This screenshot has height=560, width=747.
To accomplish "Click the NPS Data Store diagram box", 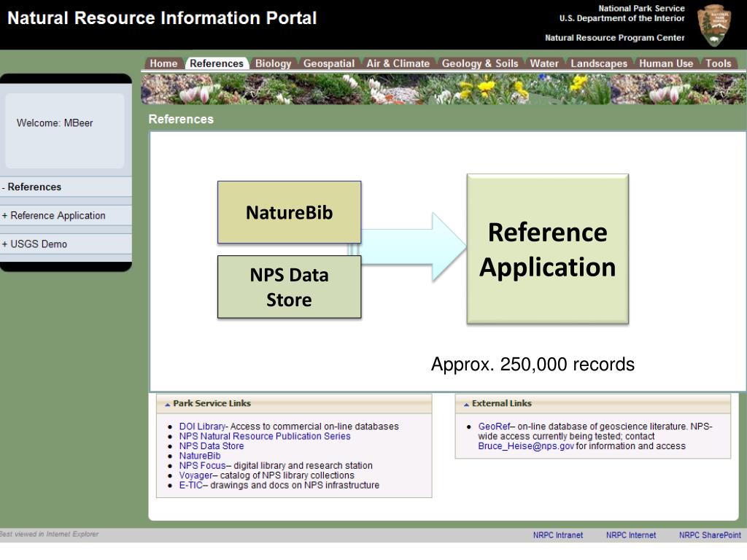I will coord(289,287).
